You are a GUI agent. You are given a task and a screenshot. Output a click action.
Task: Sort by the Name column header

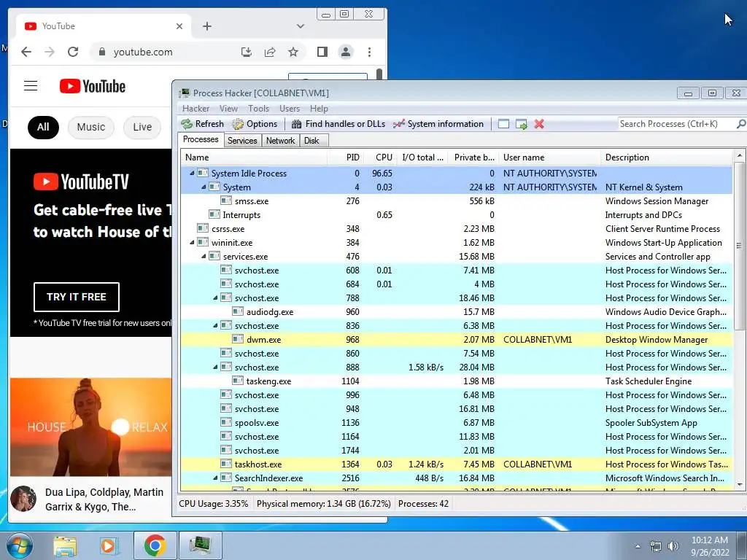pyautogui.click(x=254, y=157)
